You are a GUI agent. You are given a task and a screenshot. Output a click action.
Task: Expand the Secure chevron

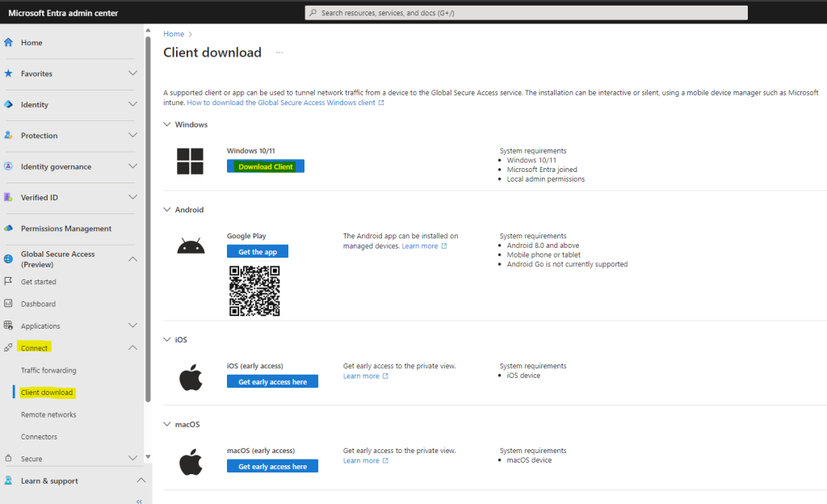tap(133, 458)
